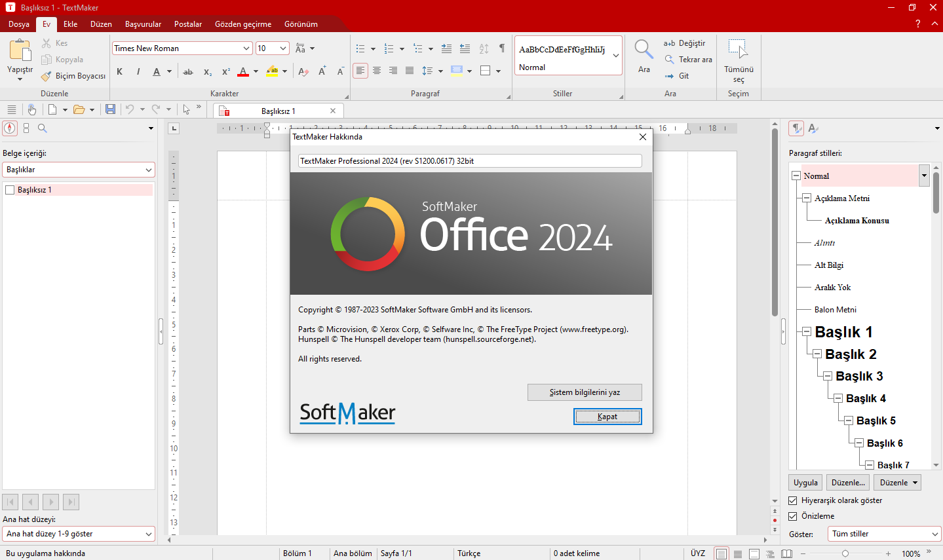Click the sidebar search magnifier icon

click(43, 128)
